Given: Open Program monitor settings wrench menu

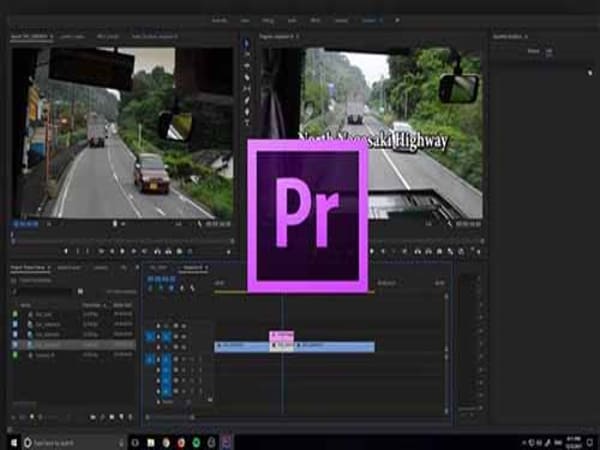Looking at the screenshot, I should [x=450, y=224].
